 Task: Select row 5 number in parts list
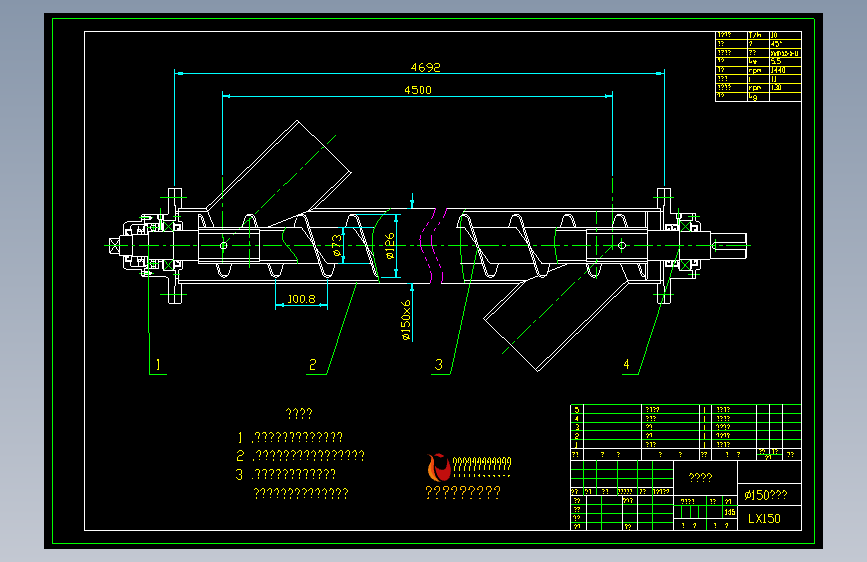[x=577, y=410]
